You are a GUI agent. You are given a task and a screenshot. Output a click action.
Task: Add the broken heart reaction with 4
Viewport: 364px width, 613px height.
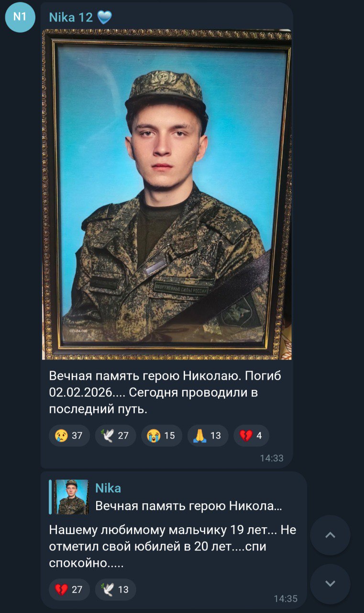click(251, 436)
